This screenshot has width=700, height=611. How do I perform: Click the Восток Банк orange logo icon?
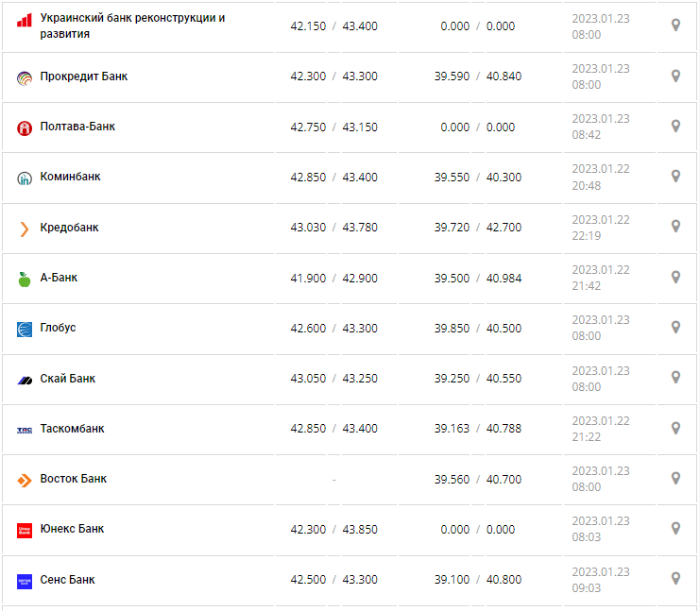click(x=25, y=480)
